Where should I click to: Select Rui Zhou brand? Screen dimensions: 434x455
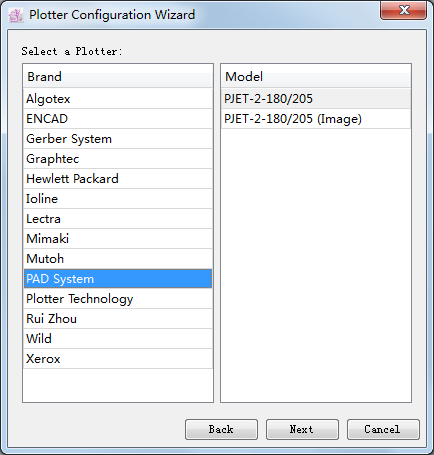tap(118, 319)
